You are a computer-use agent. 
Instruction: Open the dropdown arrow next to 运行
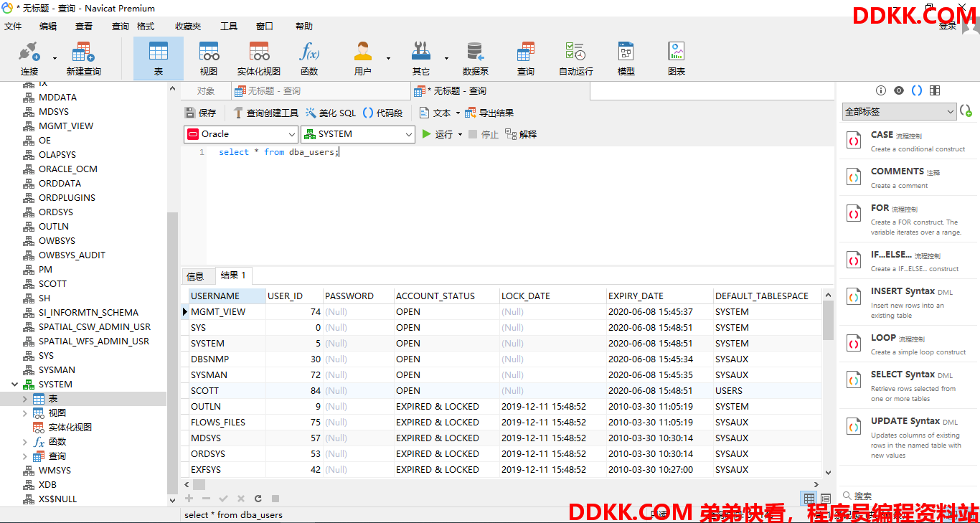[x=460, y=134]
